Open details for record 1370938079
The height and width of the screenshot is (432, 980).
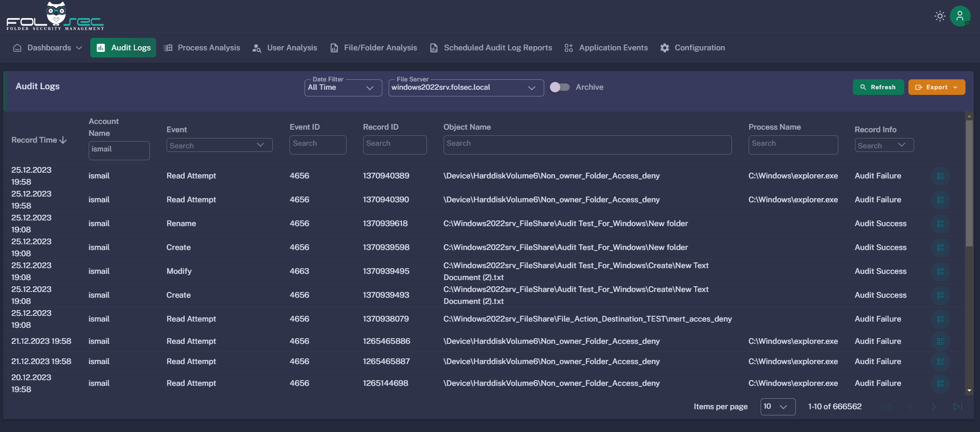coord(940,319)
